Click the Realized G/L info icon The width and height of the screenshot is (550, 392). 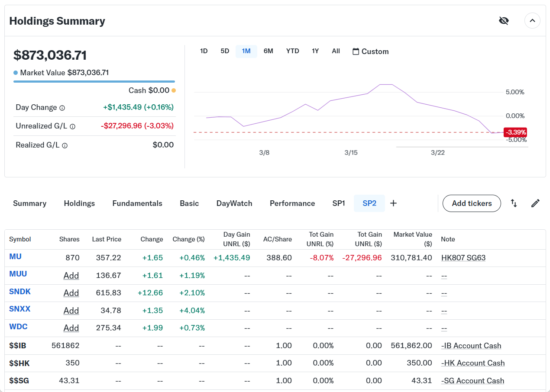point(65,146)
